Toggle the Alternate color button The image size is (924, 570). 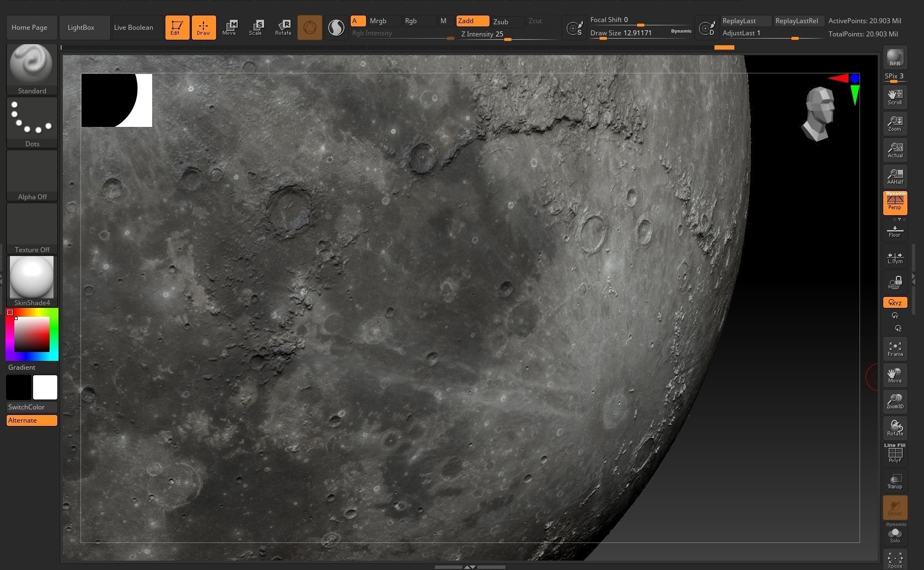point(32,420)
